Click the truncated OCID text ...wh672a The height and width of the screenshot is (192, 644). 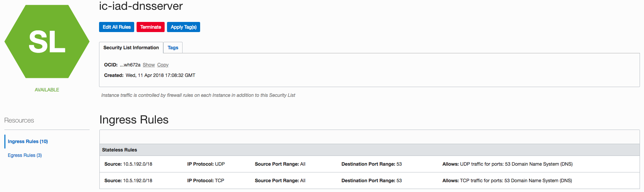(130, 65)
